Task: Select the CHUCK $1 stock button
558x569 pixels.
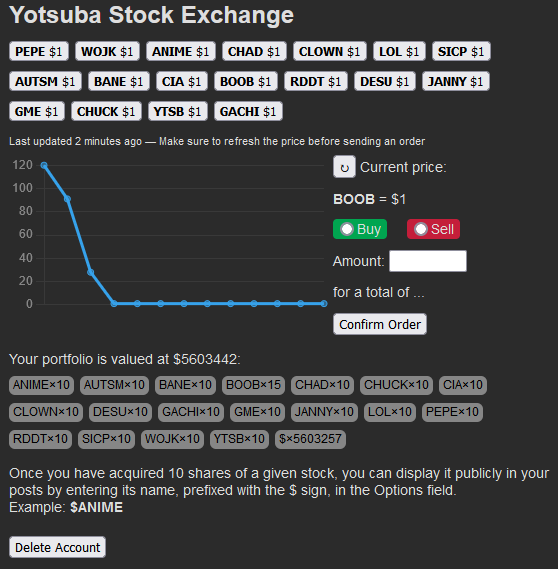Action: (106, 111)
